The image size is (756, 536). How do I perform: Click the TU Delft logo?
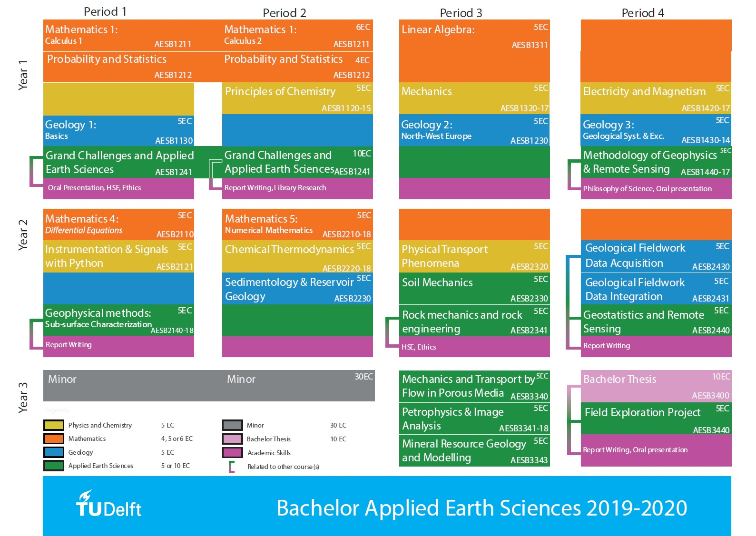tap(109, 504)
